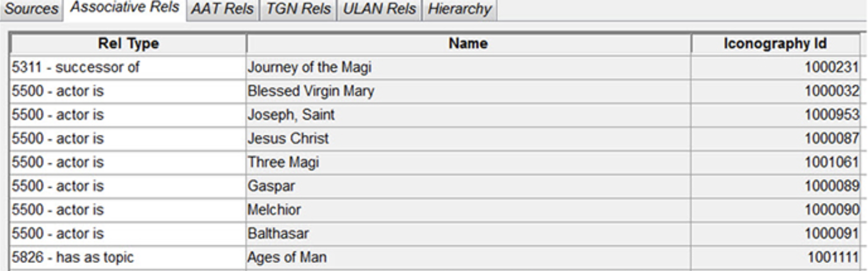Click the Three Magi name cell
The height and width of the screenshot is (271, 868).
click(283, 162)
